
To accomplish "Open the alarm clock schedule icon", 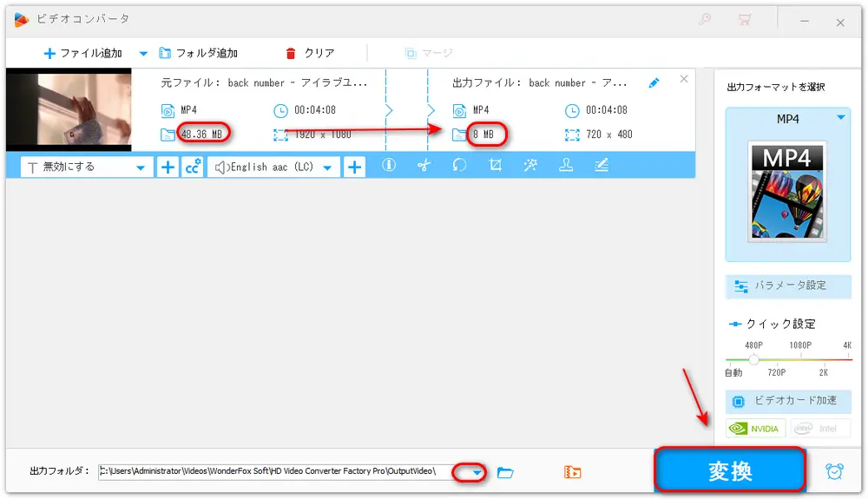I will [835, 471].
